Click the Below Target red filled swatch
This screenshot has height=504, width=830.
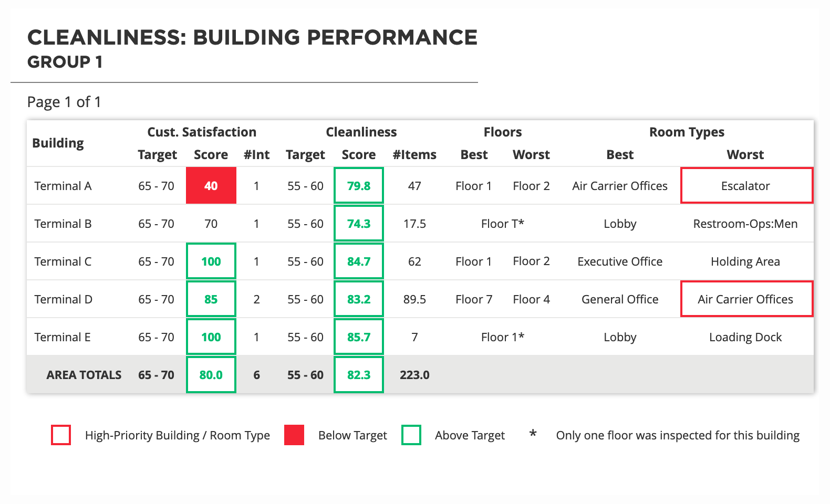click(x=294, y=435)
